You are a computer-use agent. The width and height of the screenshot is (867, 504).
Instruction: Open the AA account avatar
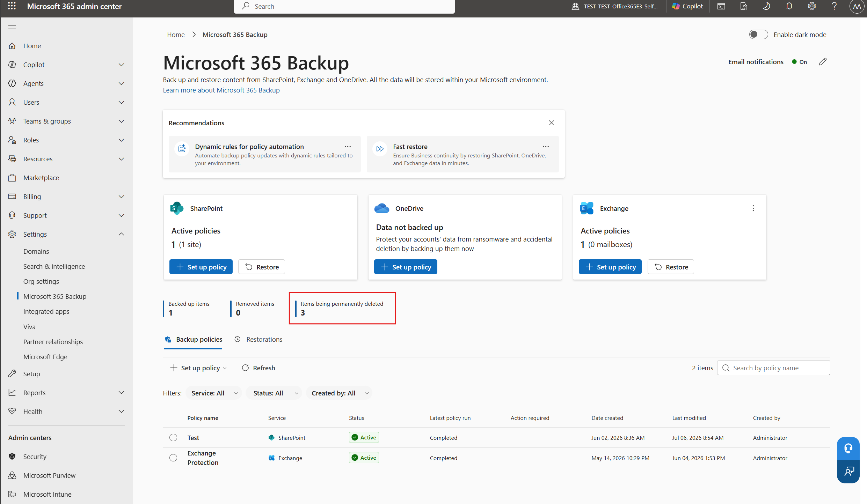(857, 6)
